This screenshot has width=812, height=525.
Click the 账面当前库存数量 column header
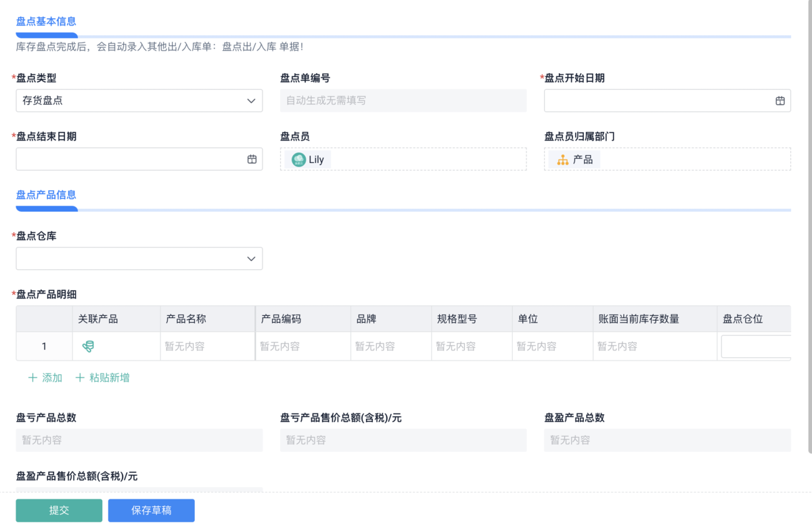[x=638, y=319]
